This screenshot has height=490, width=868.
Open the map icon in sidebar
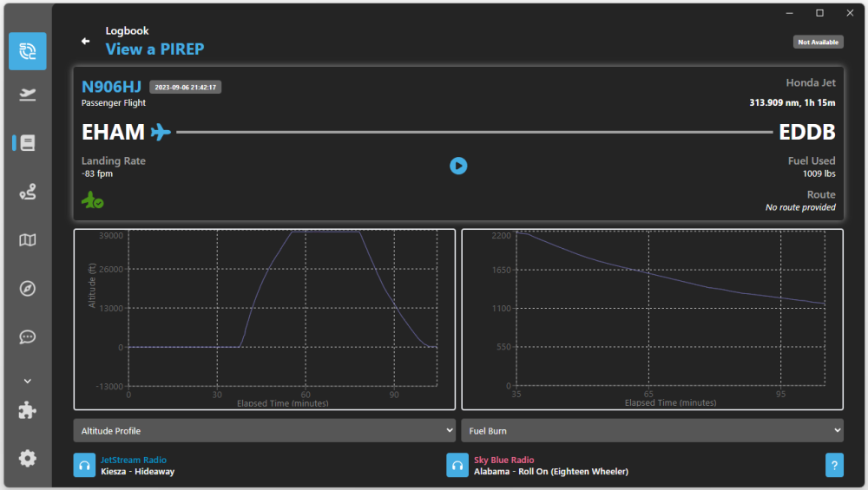click(28, 240)
